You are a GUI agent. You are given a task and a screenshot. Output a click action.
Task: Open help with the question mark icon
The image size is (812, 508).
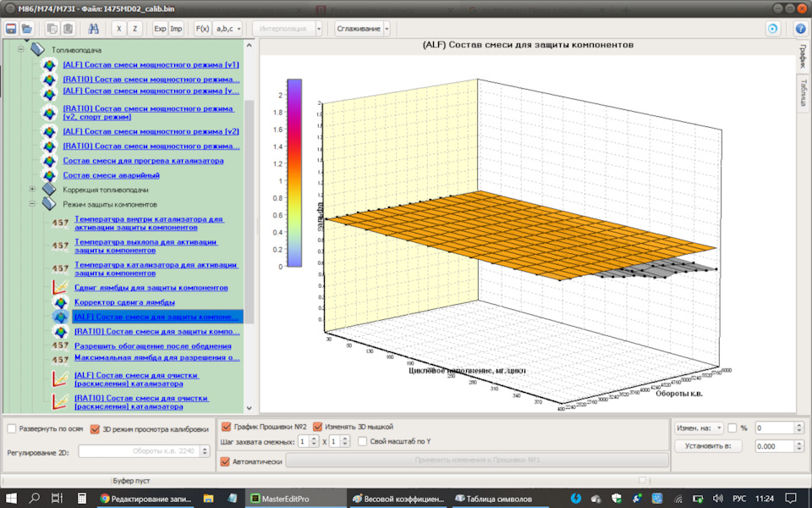[801, 29]
